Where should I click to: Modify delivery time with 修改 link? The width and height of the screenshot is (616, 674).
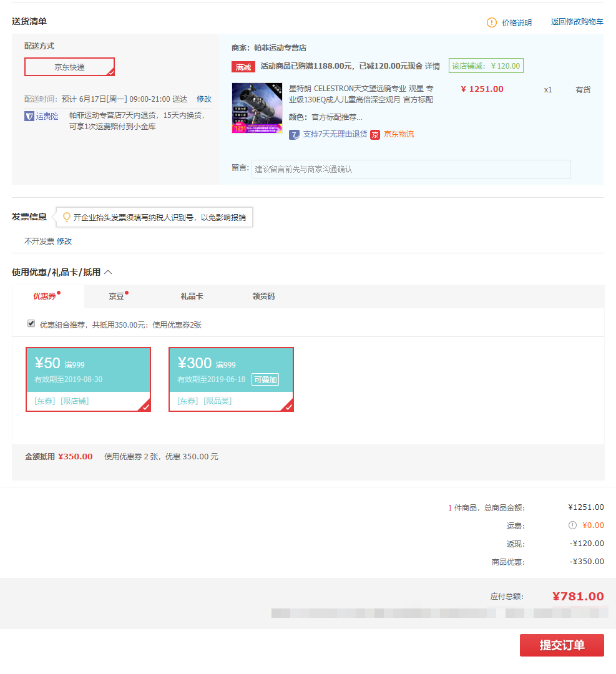point(204,99)
